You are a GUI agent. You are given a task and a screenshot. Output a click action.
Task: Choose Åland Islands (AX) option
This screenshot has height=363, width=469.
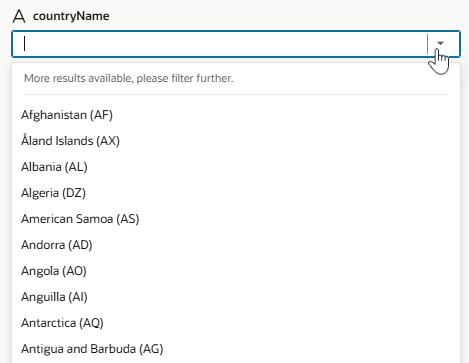click(x=236, y=141)
